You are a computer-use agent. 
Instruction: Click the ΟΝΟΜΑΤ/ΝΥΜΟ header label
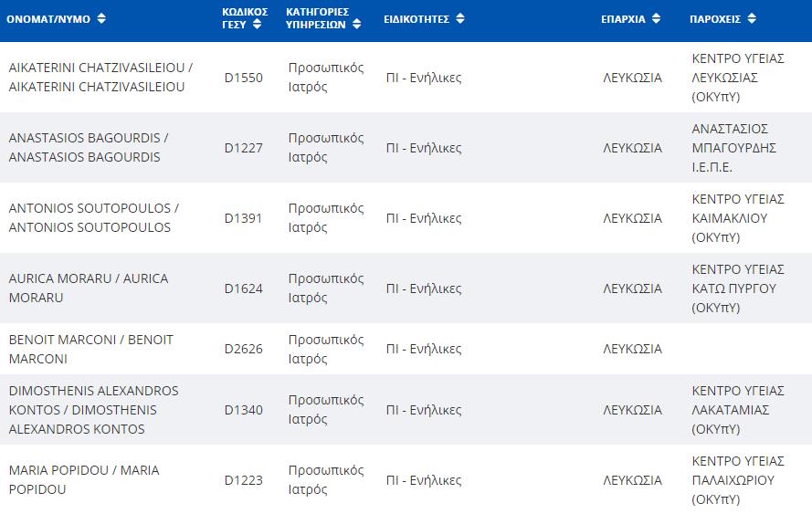point(48,19)
